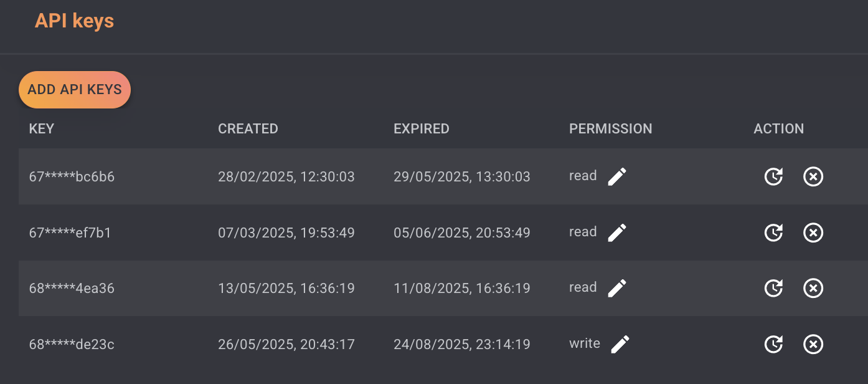This screenshot has height=384, width=868.
Task: Renew expiry for key 68*****de23c
Action: tap(773, 344)
